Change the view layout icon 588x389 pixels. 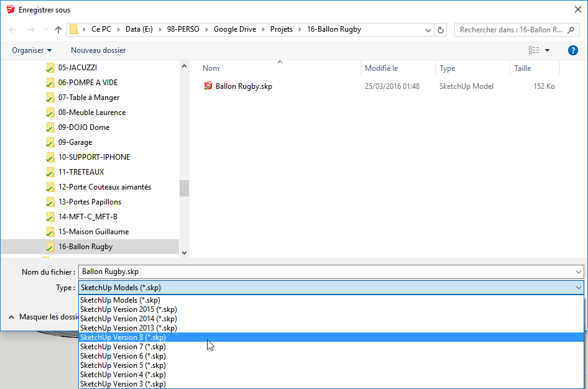coord(534,50)
